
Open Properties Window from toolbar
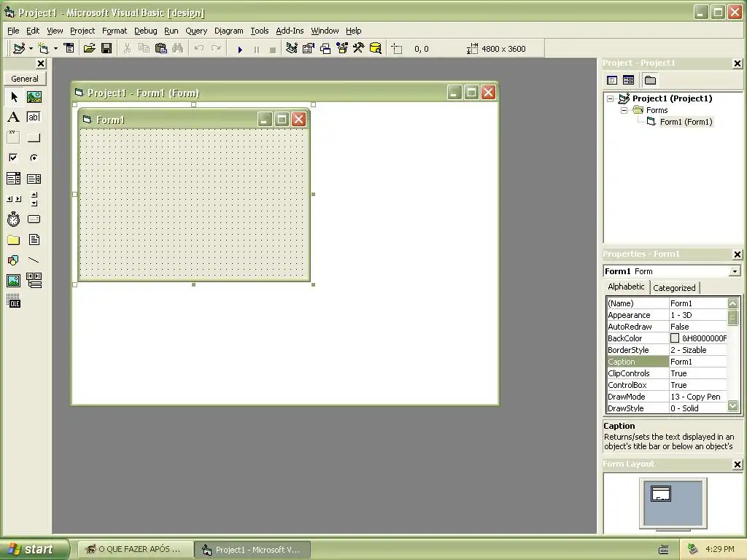click(309, 49)
